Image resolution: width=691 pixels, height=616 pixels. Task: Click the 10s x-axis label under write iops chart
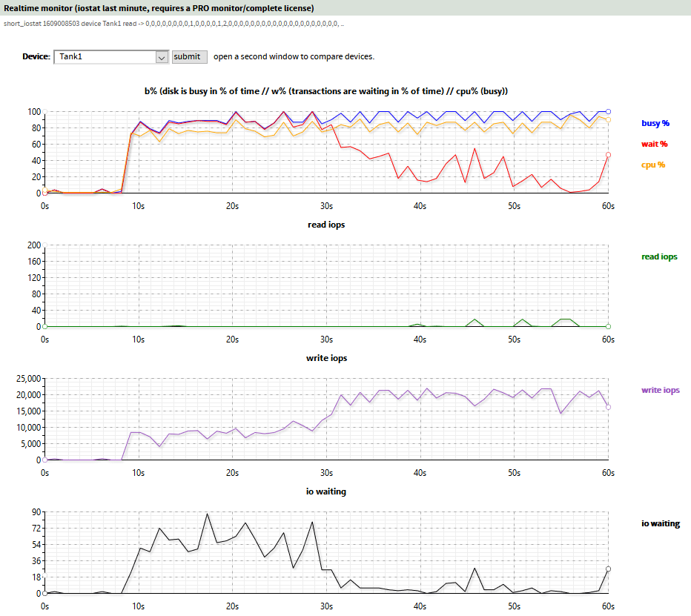[139, 473]
